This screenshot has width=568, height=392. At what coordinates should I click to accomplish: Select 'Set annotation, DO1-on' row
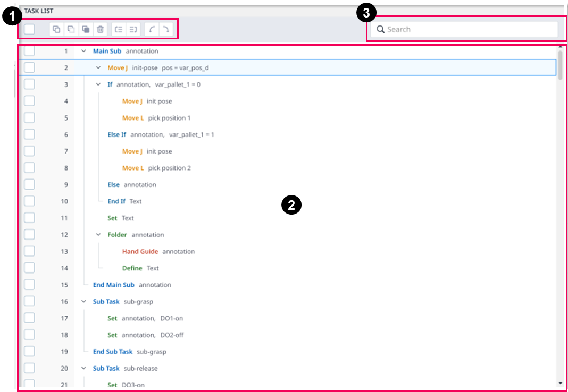[288, 318]
